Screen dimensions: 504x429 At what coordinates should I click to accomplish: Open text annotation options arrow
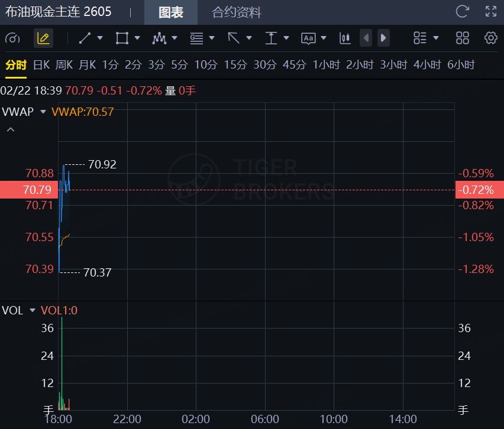pyautogui.click(x=324, y=38)
